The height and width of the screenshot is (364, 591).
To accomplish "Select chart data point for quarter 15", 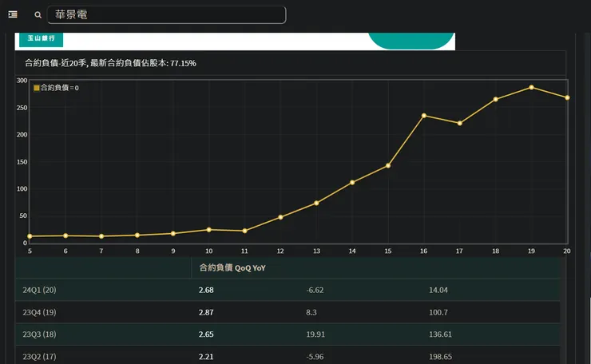I will coord(388,166).
